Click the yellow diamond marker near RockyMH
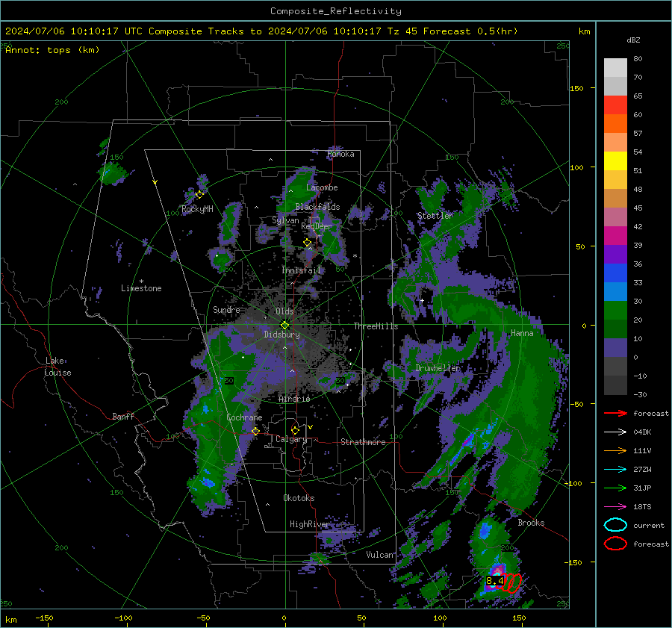Image resolution: width=672 pixels, height=628 pixels. point(199,195)
